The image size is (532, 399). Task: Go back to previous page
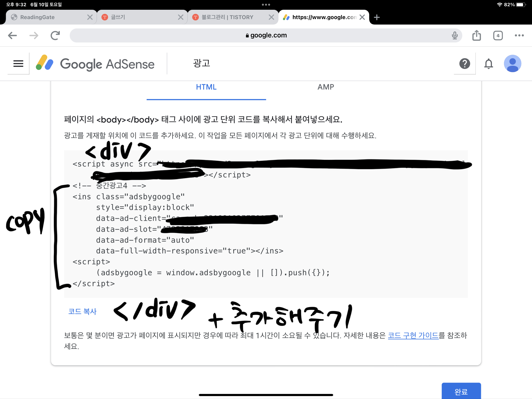[x=12, y=36]
